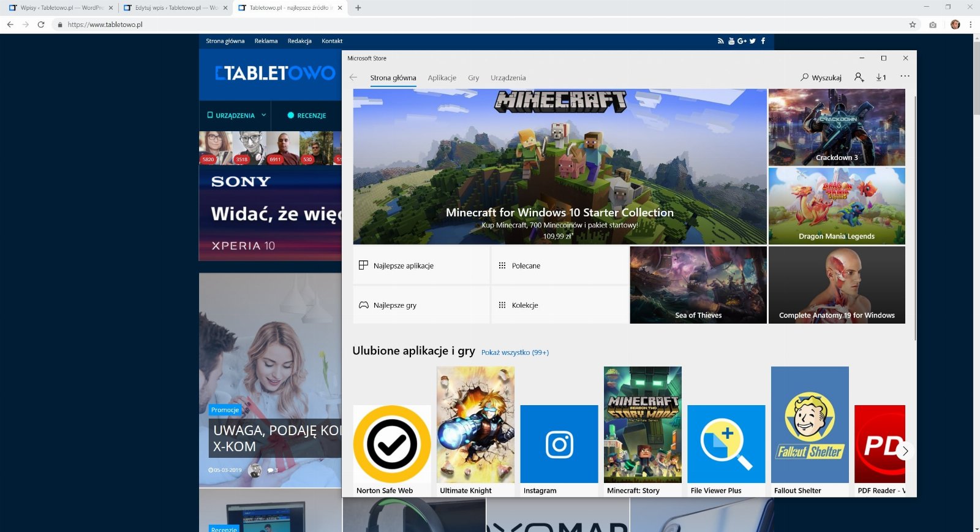Click the Microsoft Store back arrow
Image resolution: width=980 pixels, height=532 pixels.
click(x=353, y=77)
